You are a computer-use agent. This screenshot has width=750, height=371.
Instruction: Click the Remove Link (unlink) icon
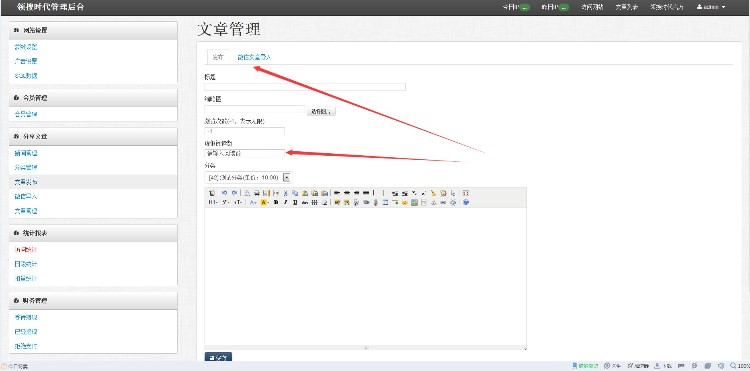point(452,202)
